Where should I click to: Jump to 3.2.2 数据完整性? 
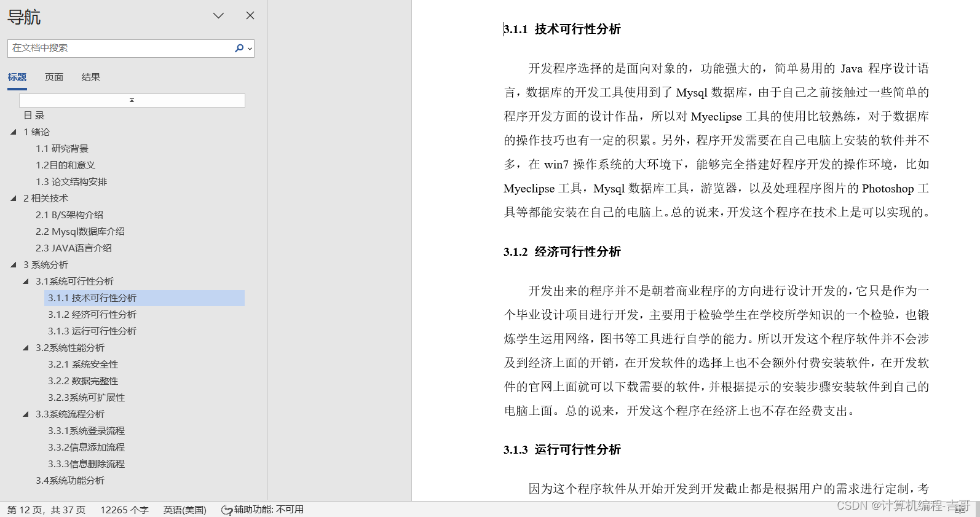[x=83, y=381]
